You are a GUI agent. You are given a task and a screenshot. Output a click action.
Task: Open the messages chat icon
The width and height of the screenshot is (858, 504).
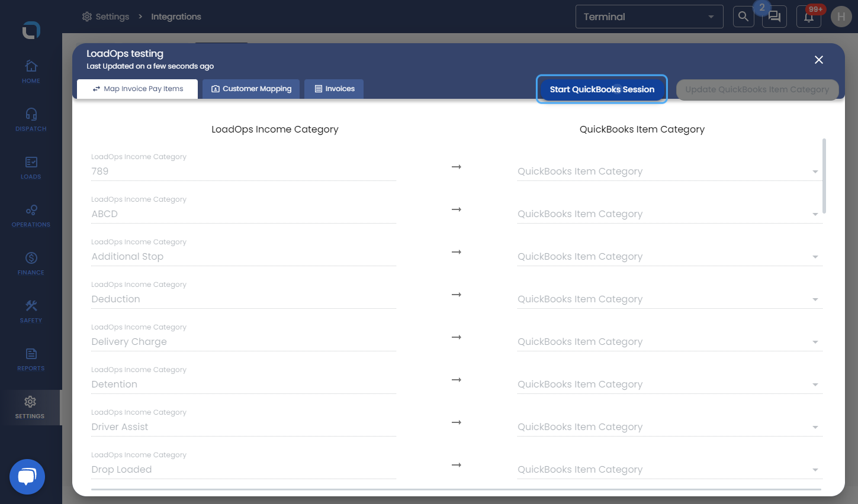(775, 17)
